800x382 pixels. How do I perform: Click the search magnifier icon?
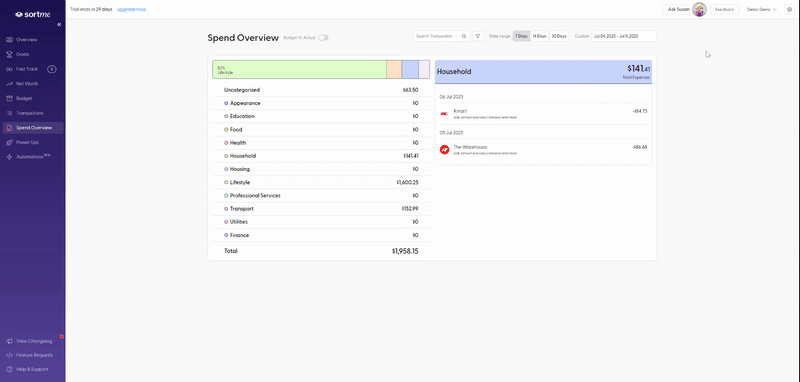(x=464, y=36)
